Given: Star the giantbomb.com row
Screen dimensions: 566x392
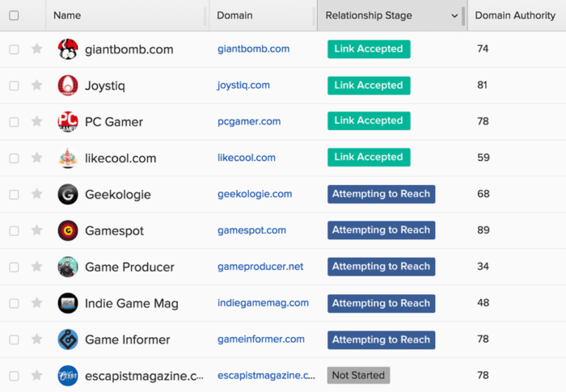Looking at the screenshot, I should pyautogui.click(x=36, y=49).
